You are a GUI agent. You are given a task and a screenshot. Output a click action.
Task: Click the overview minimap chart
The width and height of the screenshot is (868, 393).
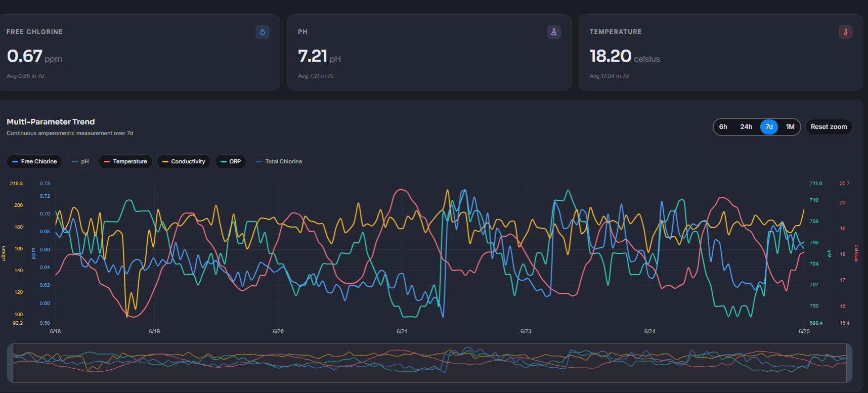point(429,363)
